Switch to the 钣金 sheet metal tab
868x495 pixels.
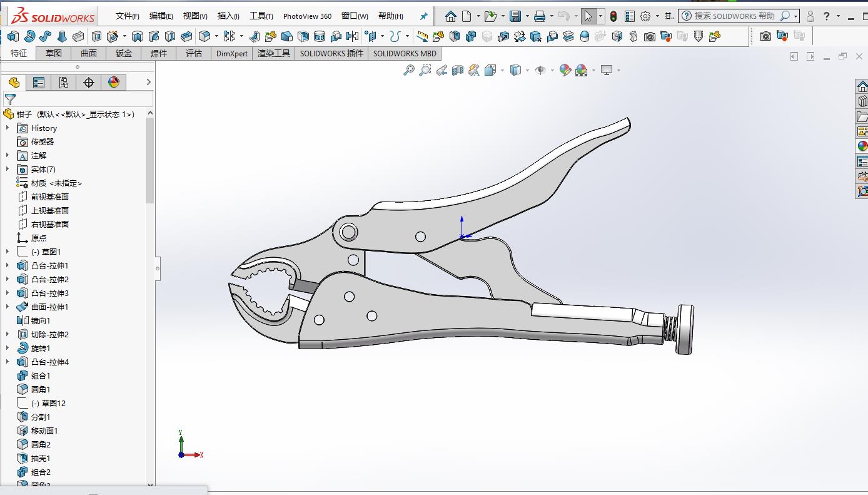point(124,53)
